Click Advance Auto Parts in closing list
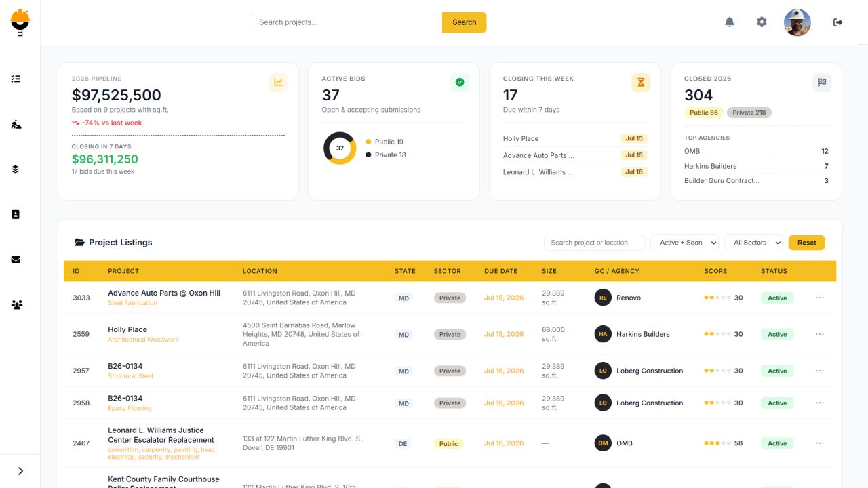Screen dimensions: 868x488 pyautogui.click(x=538, y=155)
